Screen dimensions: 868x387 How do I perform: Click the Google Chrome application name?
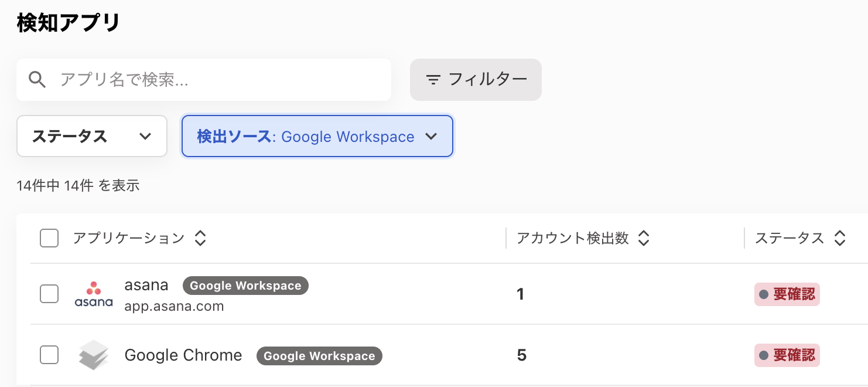click(x=183, y=355)
